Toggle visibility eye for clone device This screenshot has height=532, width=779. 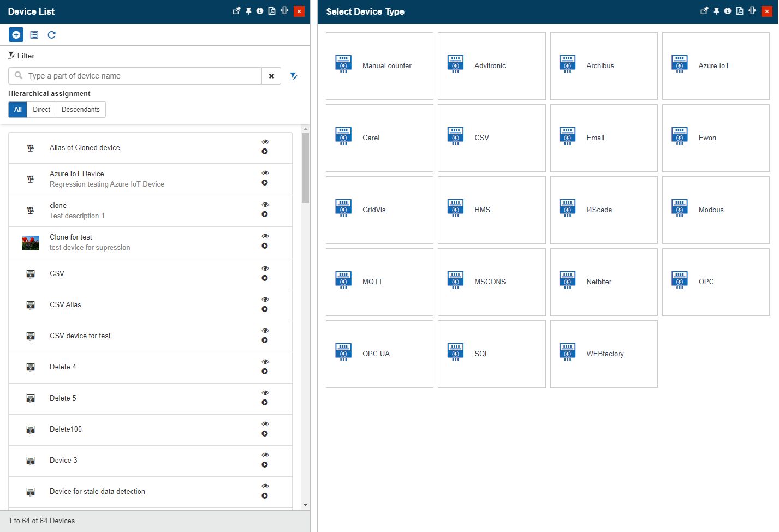click(x=265, y=205)
